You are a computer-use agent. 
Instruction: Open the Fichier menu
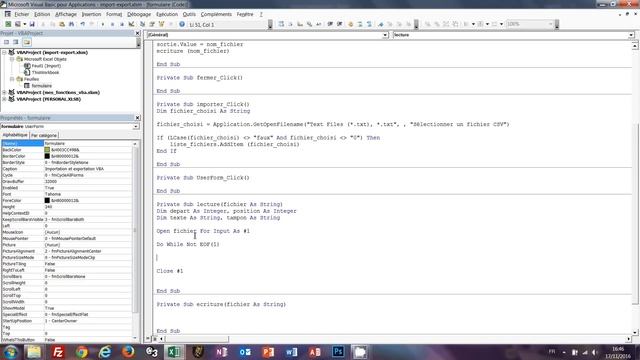pyautogui.click(x=22, y=14)
